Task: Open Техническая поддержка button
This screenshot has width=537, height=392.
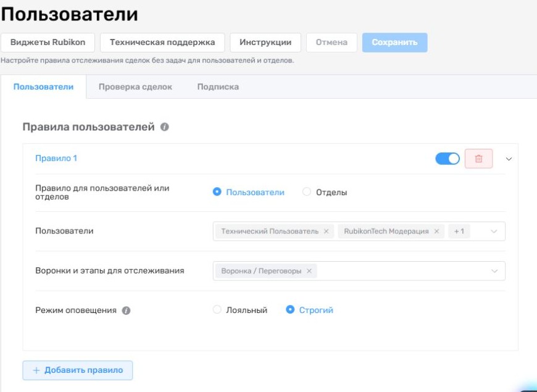Action: (x=162, y=43)
